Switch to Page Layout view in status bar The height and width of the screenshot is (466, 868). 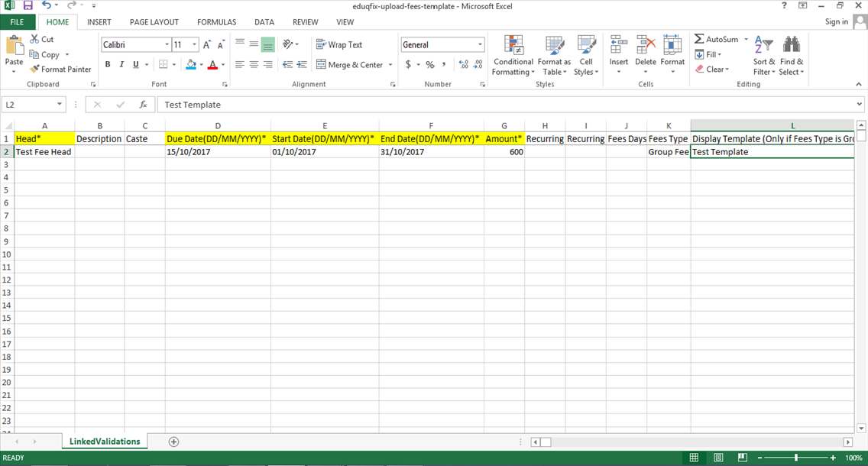click(718, 458)
